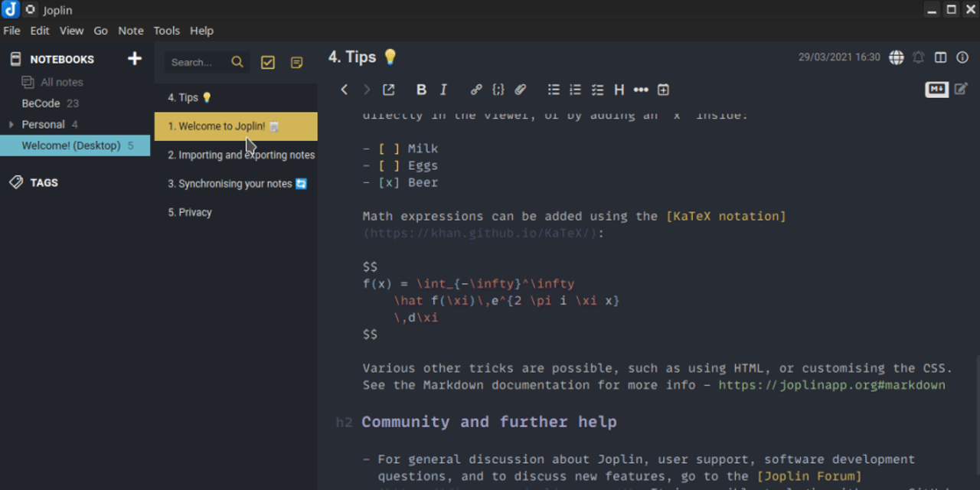The height and width of the screenshot is (490, 980).
Task: Attach a file to the note
Action: (x=520, y=90)
